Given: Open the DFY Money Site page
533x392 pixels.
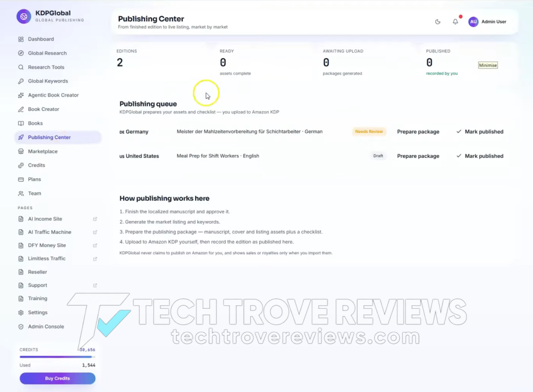Looking at the screenshot, I should point(47,245).
